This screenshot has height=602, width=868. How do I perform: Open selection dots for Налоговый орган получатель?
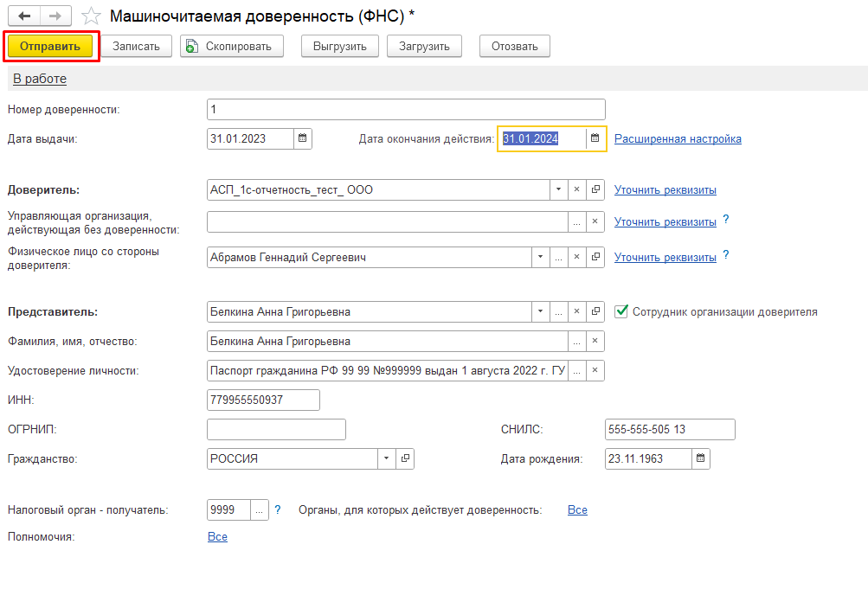tap(259, 509)
